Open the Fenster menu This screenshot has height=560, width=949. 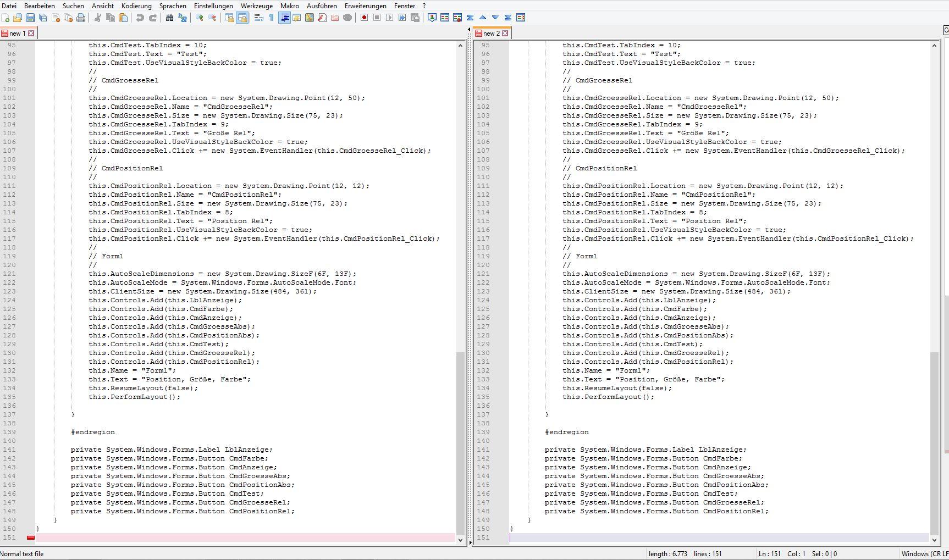point(405,5)
